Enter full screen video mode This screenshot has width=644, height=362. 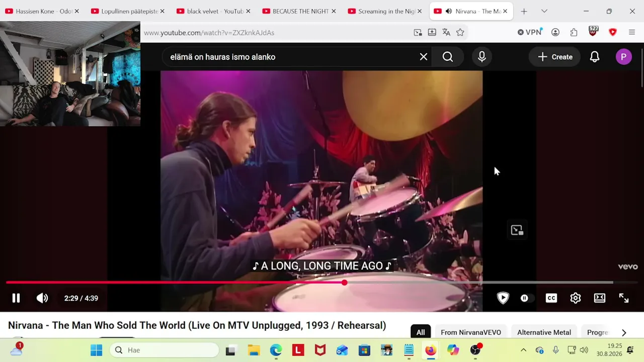click(624, 298)
